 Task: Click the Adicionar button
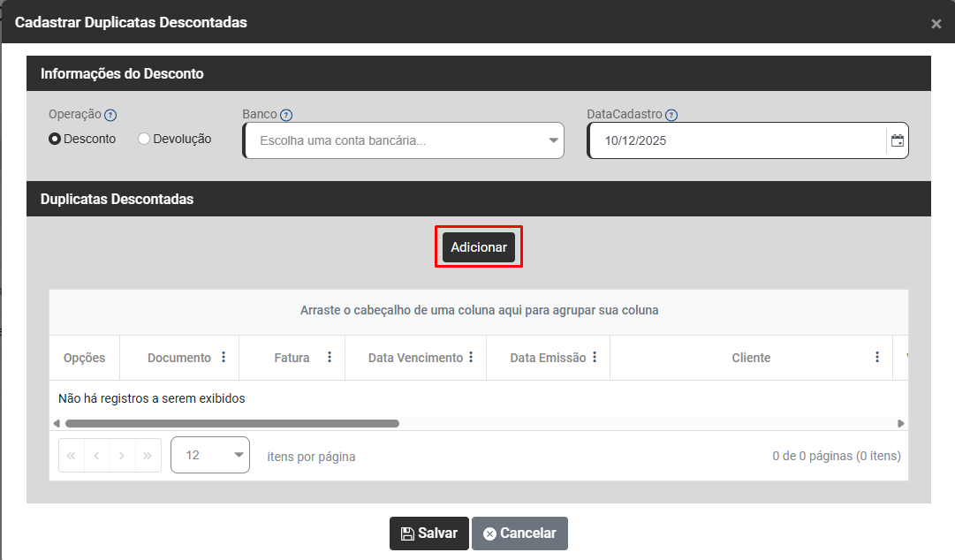479,247
